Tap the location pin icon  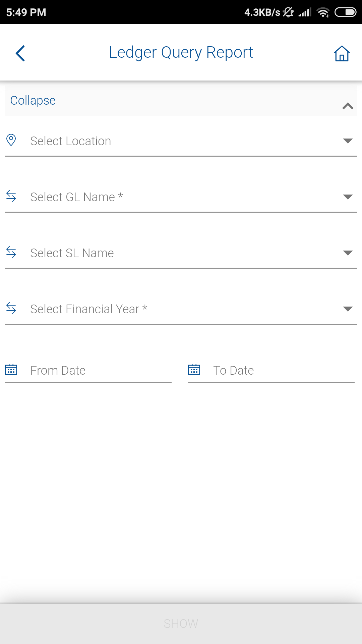click(11, 140)
